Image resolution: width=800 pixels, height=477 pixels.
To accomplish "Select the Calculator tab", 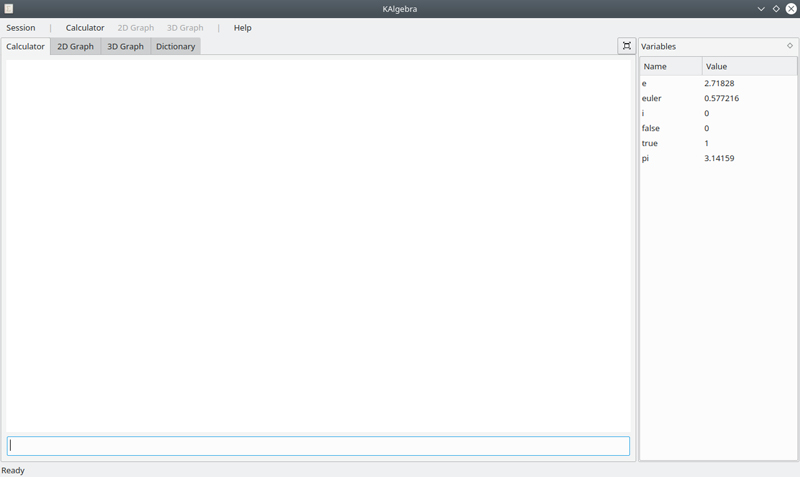I will click(26, 47).
